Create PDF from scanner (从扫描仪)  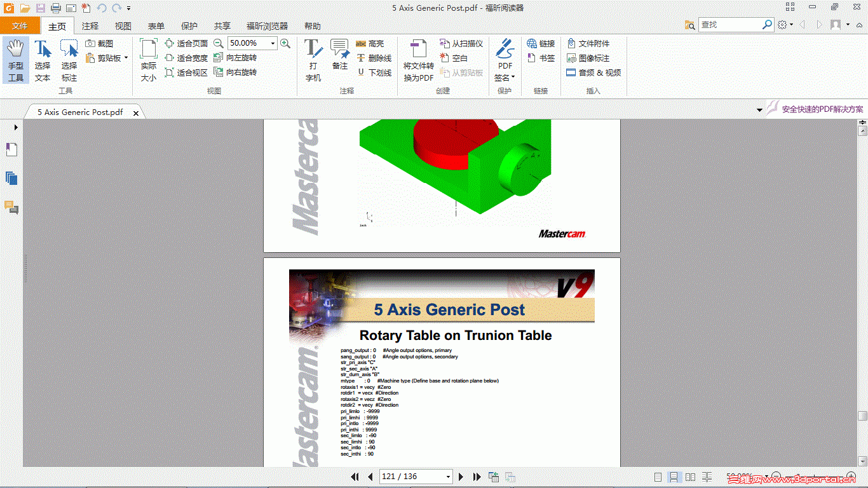click(x=461, y=43)
